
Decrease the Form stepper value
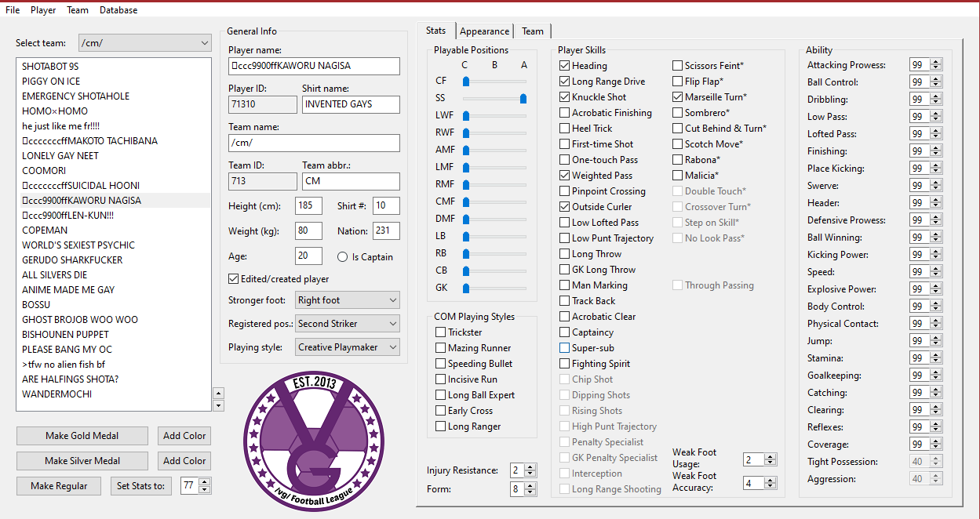[x=531, y=493]
